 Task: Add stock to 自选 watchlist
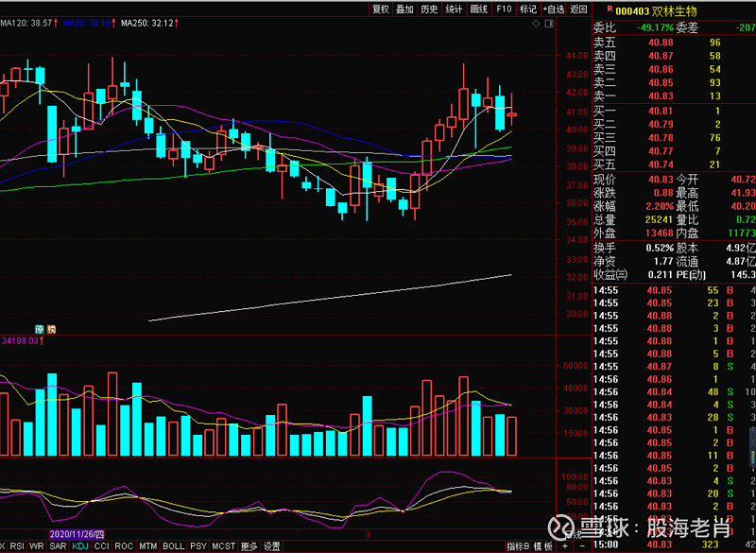click(554, 9)
